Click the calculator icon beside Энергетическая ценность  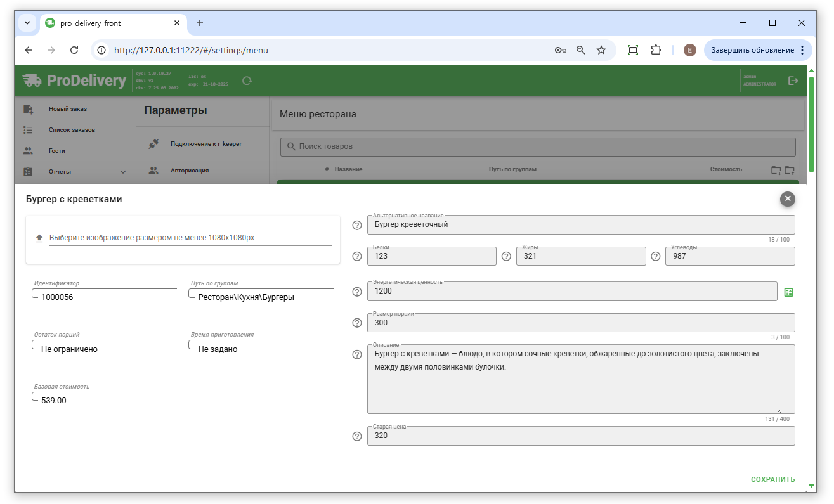(x=788, y=292)
